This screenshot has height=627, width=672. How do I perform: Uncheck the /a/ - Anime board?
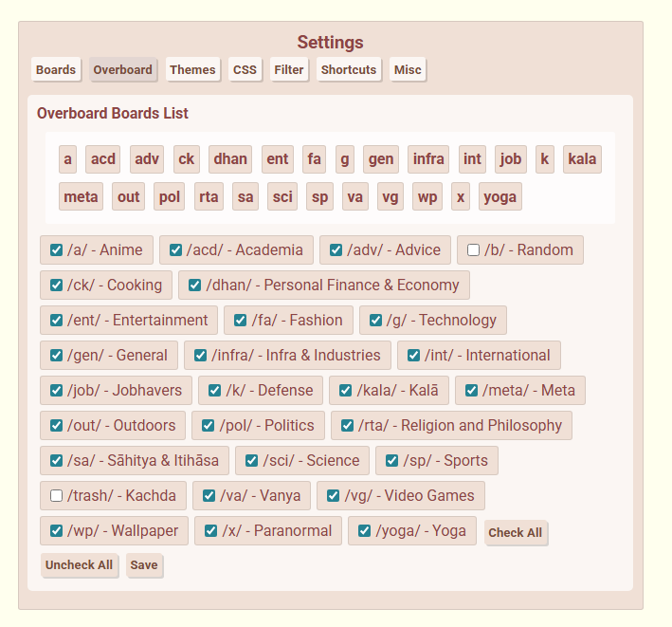(57, 250)
